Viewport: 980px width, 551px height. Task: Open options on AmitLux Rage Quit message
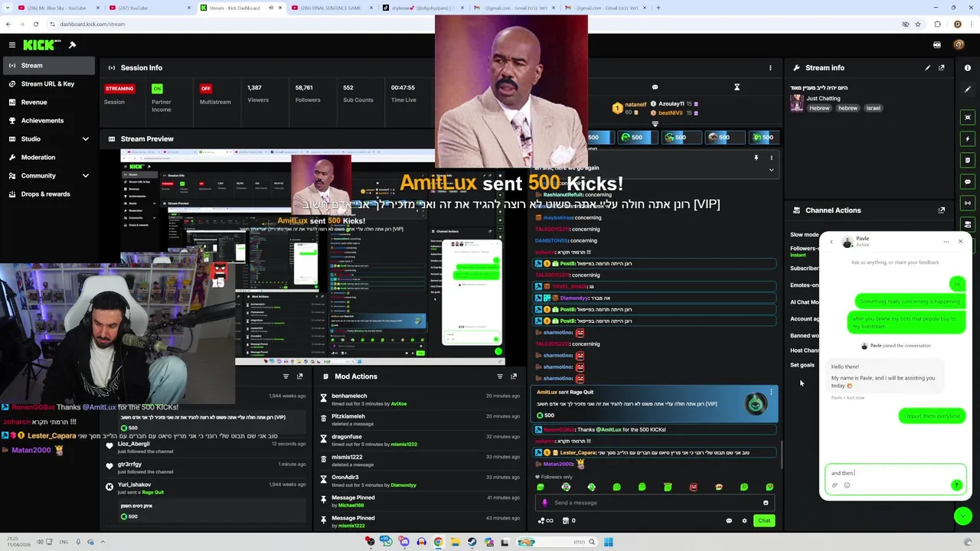771,392
